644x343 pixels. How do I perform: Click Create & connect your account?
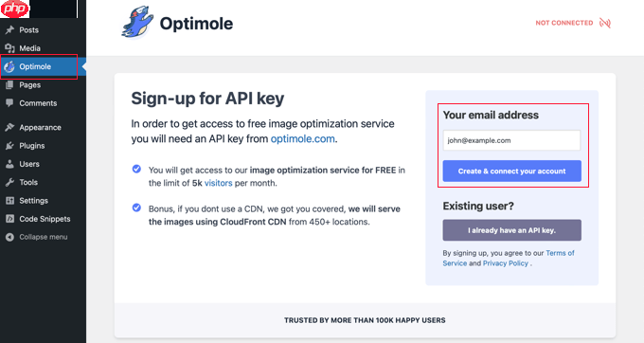511,171
